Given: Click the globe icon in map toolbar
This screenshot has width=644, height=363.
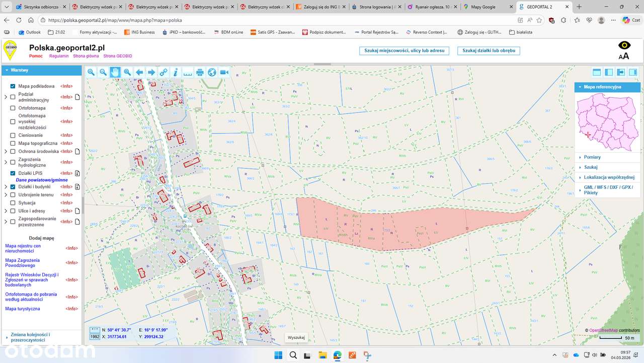Looking at the screenshot, I should [212, 72].
